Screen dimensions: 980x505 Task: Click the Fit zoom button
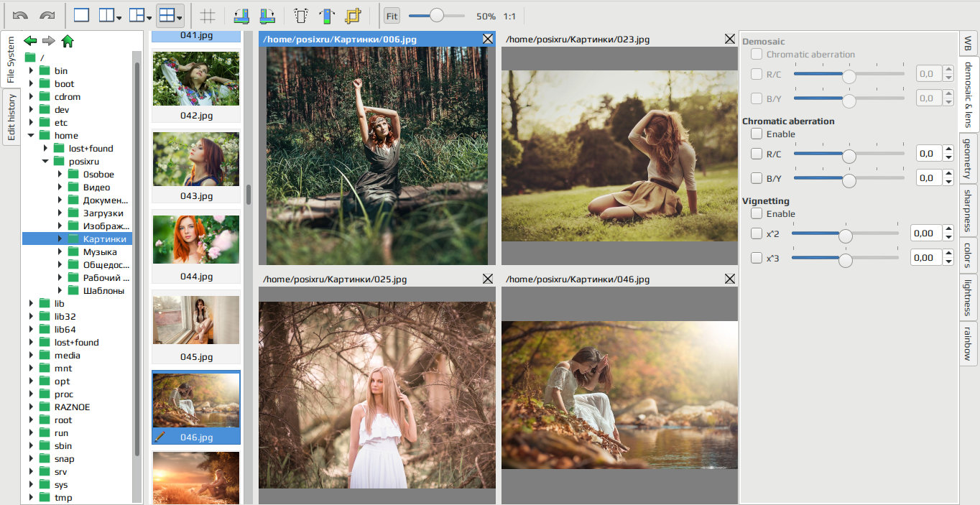click(x=392, y=16)
